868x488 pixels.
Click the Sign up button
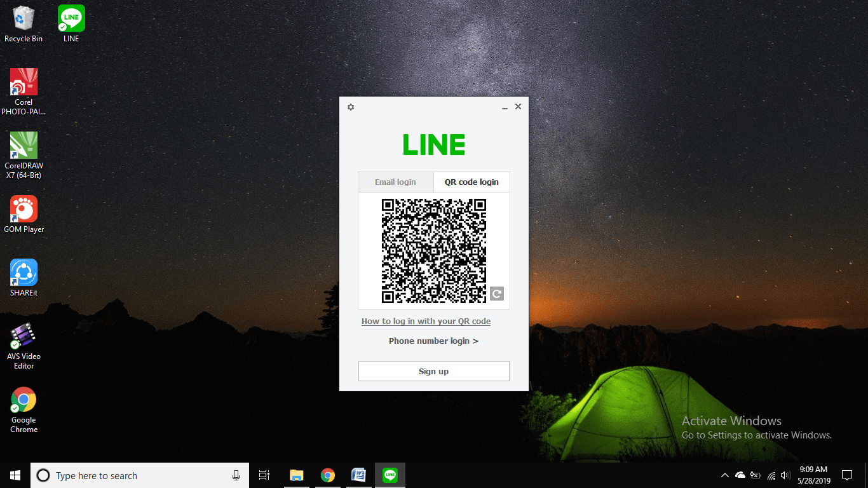[x=434, y=371]
